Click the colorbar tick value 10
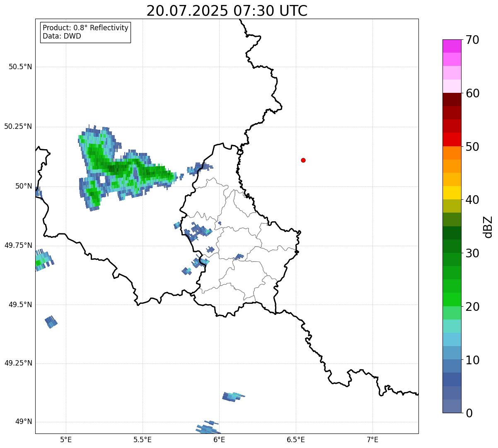The image size is (498, 448). coord(472,360)
